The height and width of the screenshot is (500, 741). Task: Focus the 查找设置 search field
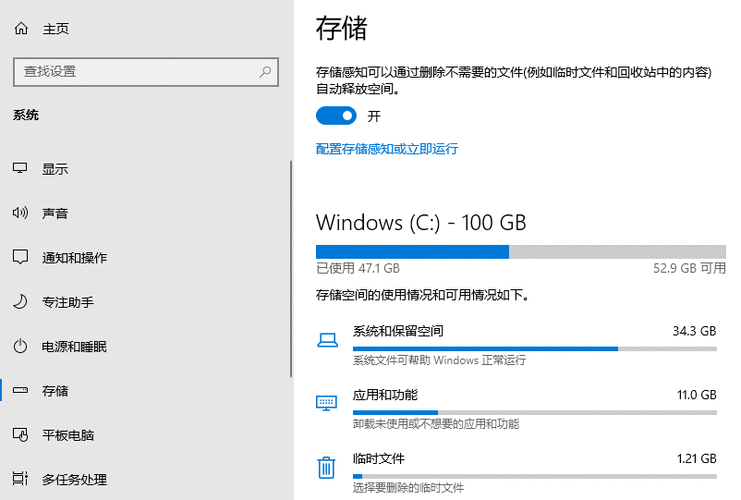point(146,72)
